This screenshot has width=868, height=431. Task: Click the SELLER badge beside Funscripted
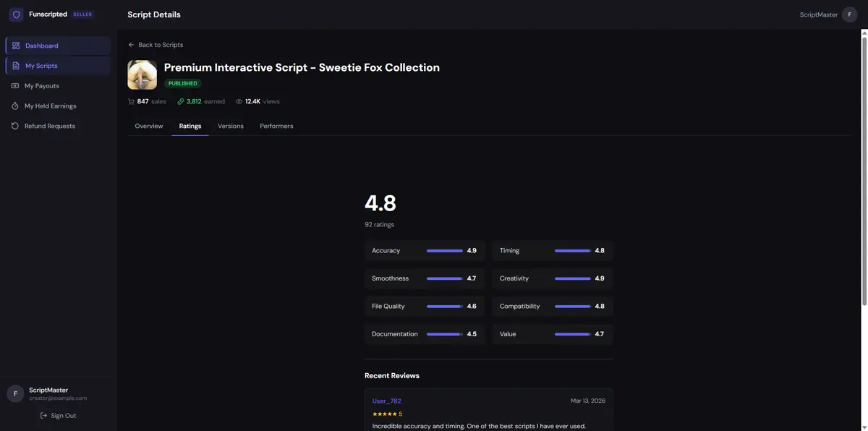click(x=82, y=14)
